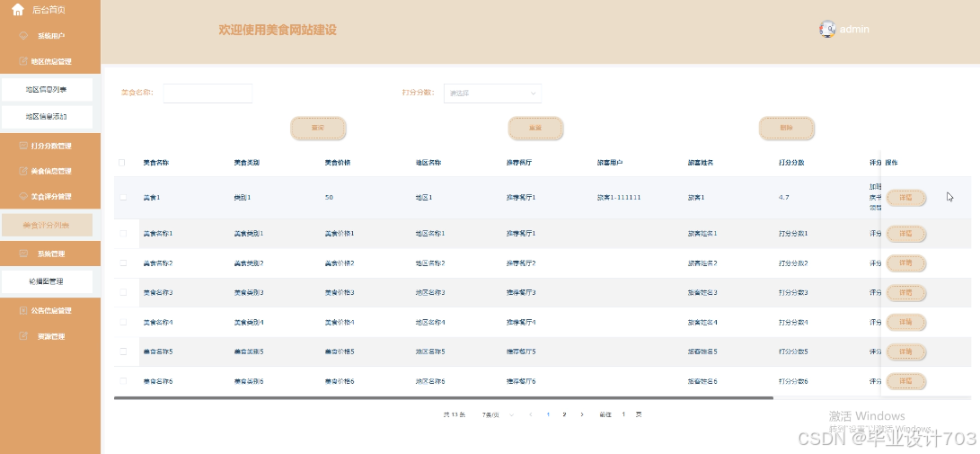Screen dimensions: 980x454
Task: Check the box for row 美食名称2
Action: [x=123, y=263]
